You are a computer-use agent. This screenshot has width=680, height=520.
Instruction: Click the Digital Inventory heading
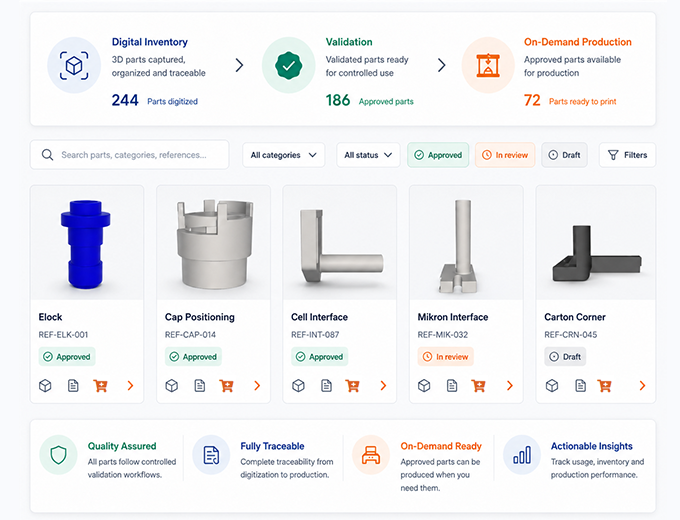click(150, 42)
